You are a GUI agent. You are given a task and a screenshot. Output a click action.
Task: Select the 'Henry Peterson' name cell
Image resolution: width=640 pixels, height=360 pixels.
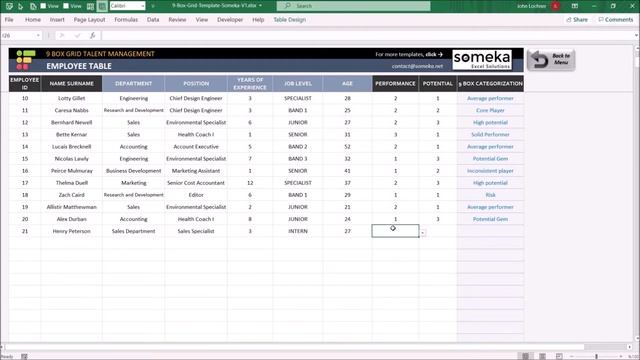click(71, 231)
